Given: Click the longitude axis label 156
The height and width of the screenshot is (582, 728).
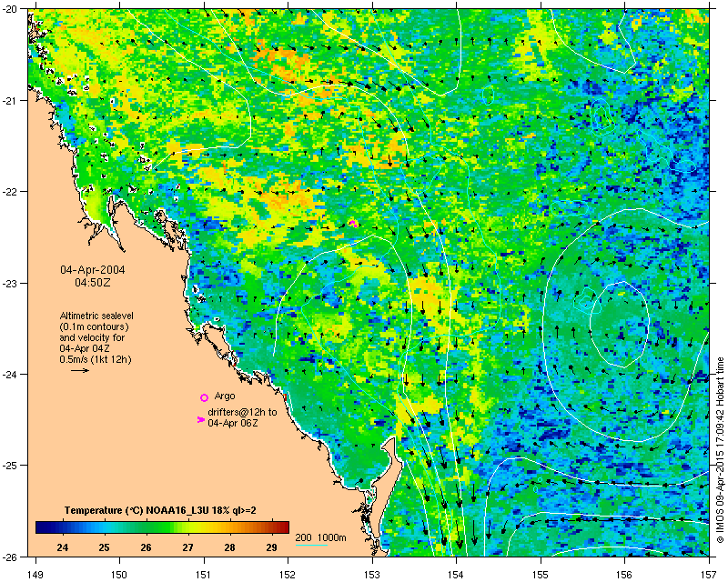Looking at the screenshot, I should click(x=625, y=575).
